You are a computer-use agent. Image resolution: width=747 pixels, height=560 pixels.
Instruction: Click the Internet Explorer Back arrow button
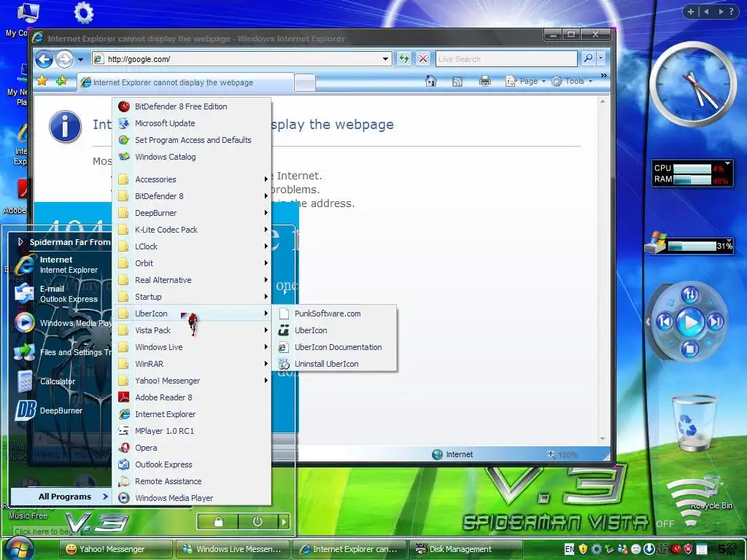[x=44, y=60]
